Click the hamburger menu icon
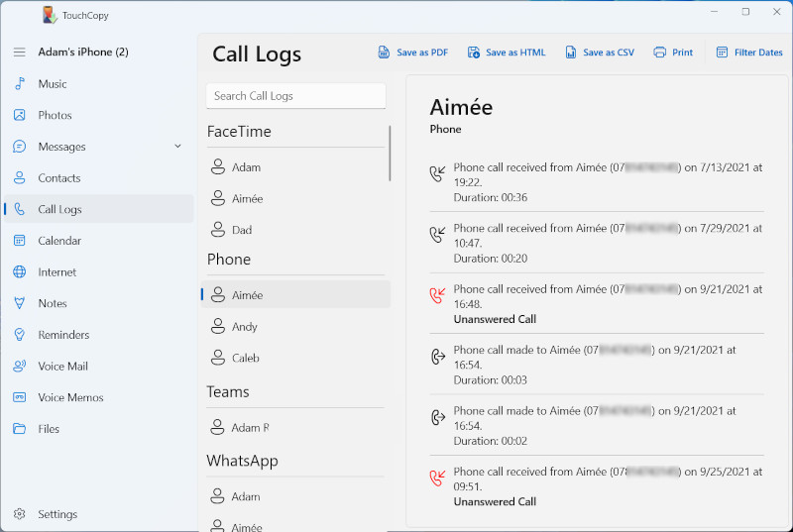 19,53
